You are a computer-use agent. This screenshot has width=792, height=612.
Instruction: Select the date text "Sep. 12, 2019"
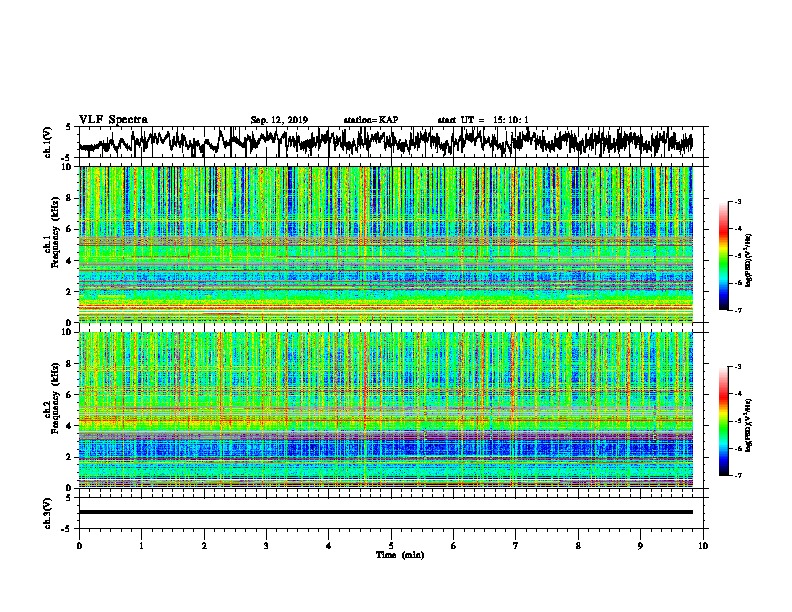click(x=279, y=120)
